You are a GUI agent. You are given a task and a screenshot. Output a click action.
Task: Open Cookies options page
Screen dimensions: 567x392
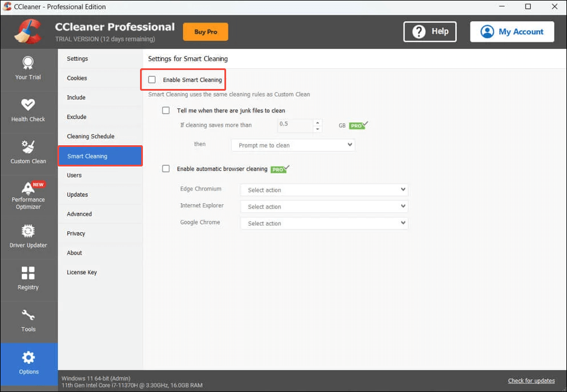point(100,78)
